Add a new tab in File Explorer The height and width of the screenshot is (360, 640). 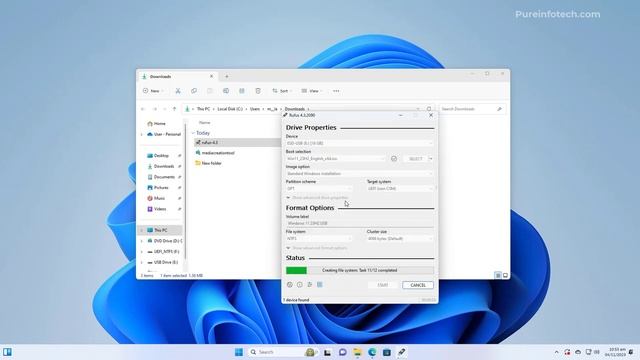point(227,76)
